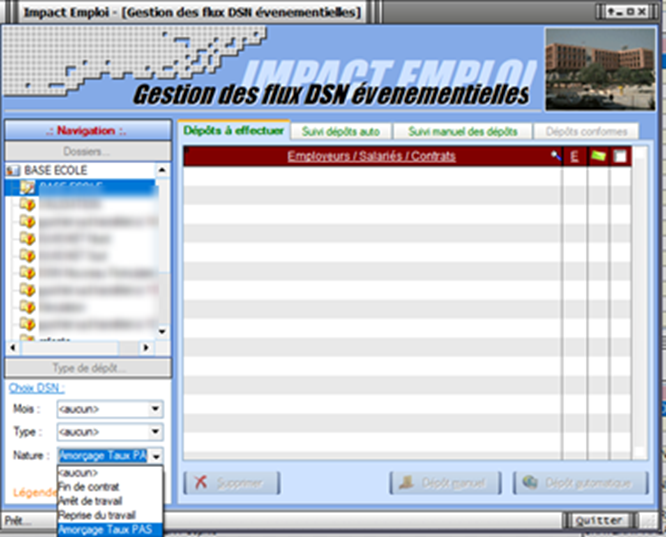Image resolution: width=666 pixels, height=537 pixels.
Task: Choose Reprise du travail in Nature list
Action: [110, 515]
